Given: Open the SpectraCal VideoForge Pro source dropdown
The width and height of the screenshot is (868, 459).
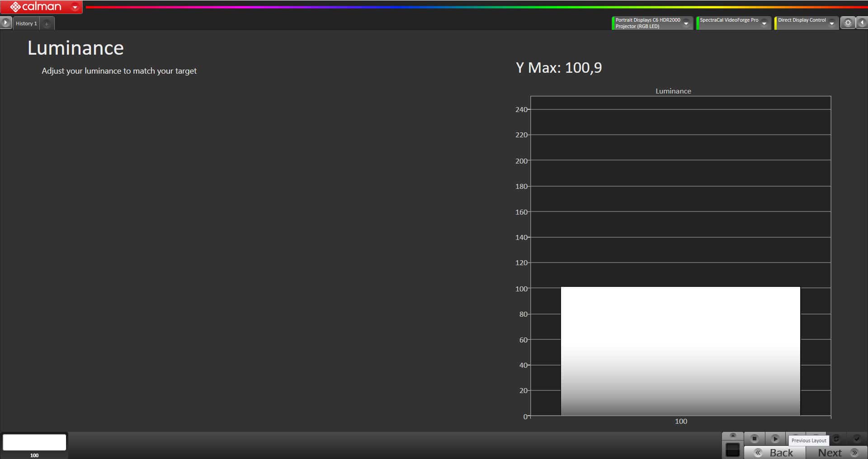Looking at the screenshot, I should coord(764,23).
